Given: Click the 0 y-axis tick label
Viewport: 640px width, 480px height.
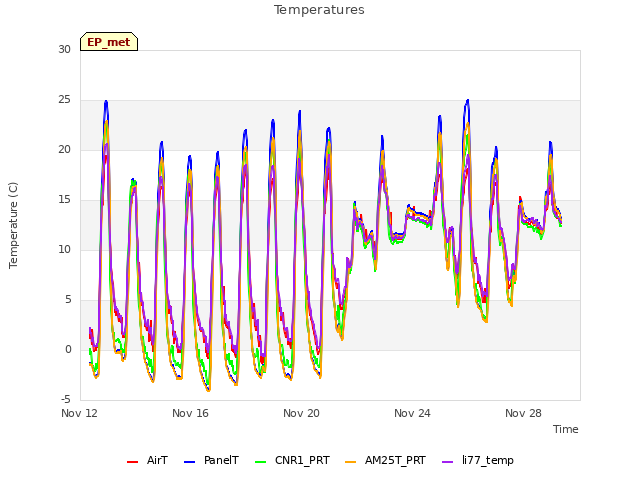Looking at the screenshot, I should click(x=68, y=349).
